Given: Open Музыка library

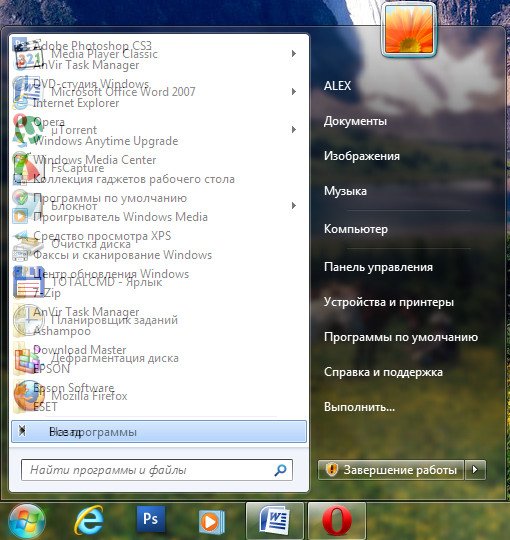Looking at the screenshot, I should (x=345, y=191).
